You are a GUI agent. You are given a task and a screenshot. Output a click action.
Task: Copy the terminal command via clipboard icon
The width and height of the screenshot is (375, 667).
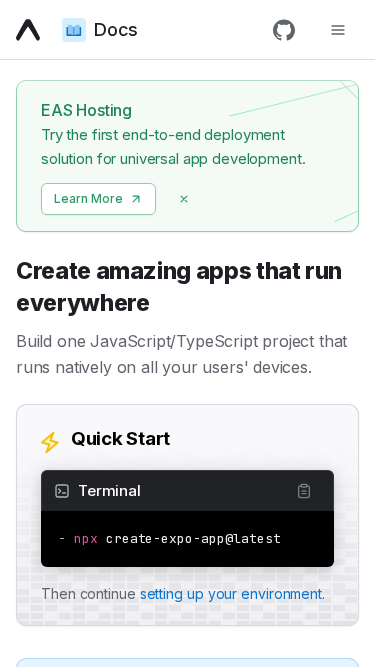point(304,491)
